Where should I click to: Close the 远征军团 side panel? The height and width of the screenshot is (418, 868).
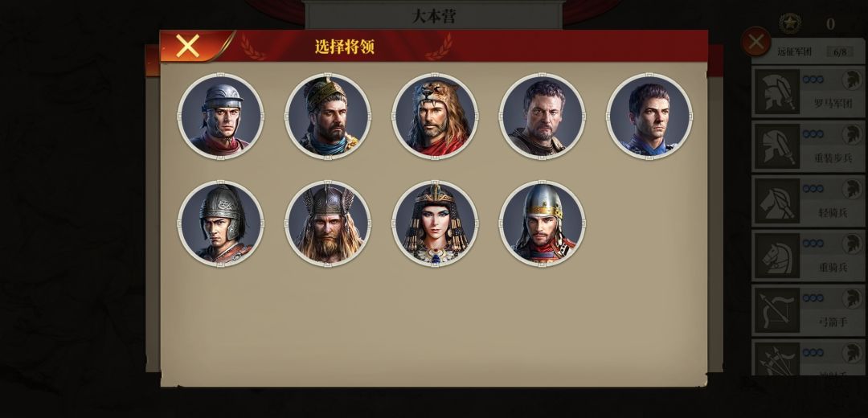[x=756, y=42]
